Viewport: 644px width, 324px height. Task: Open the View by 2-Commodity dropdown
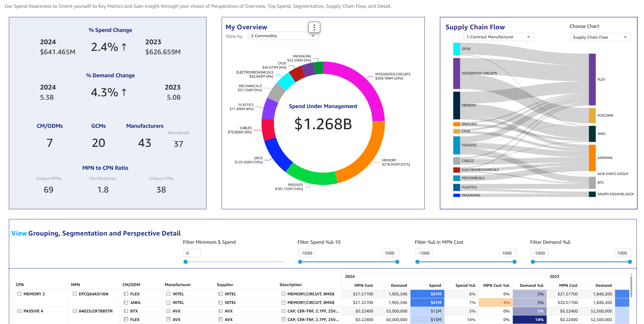[283, 36]
